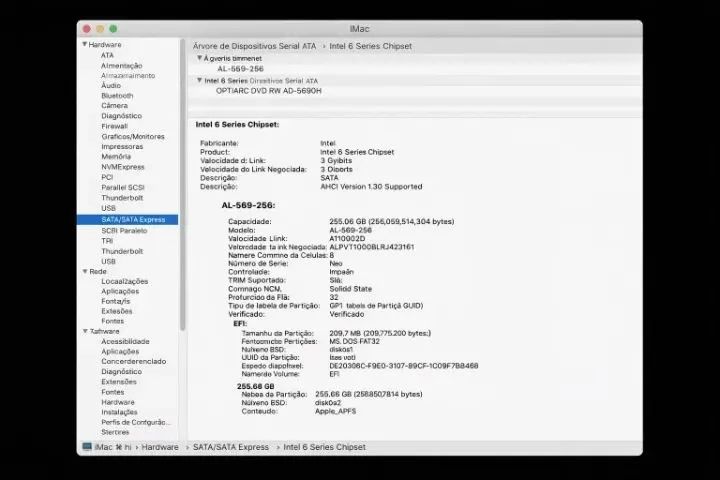Open Extensões in the Xaftware section
Image resolution: width=720 pixels, height=480 pixels.
pyautogui.click(x=119, y=382)
